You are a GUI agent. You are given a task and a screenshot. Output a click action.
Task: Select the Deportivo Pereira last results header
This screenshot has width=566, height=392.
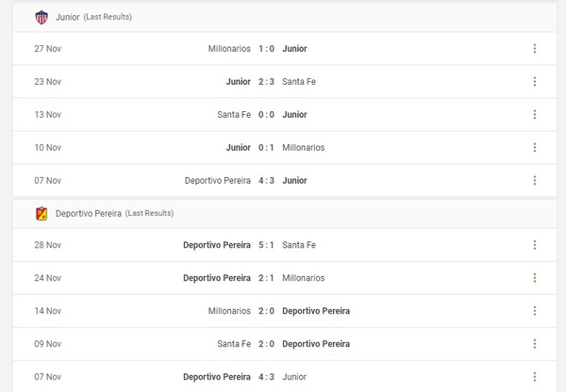pyautogui.click(x=113, y=213)
